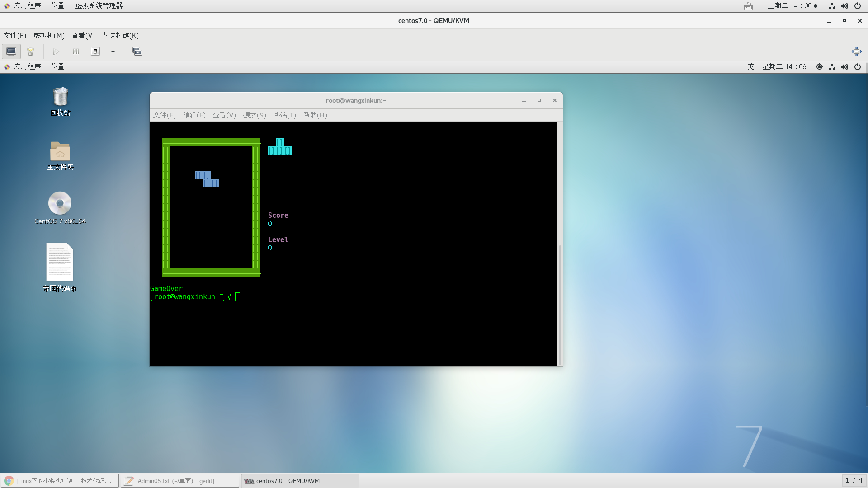Click the run virtual machine icon

tap(56, 52)
